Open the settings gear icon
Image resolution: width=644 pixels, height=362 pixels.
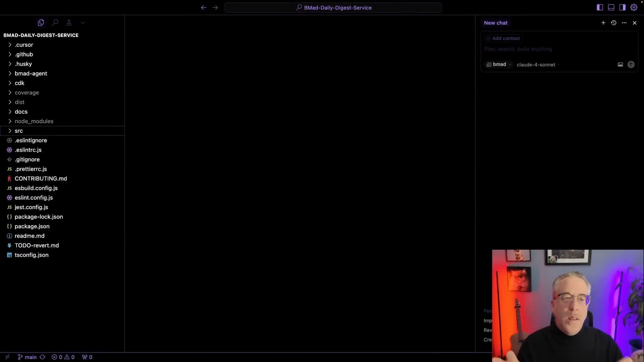[634, 7]
